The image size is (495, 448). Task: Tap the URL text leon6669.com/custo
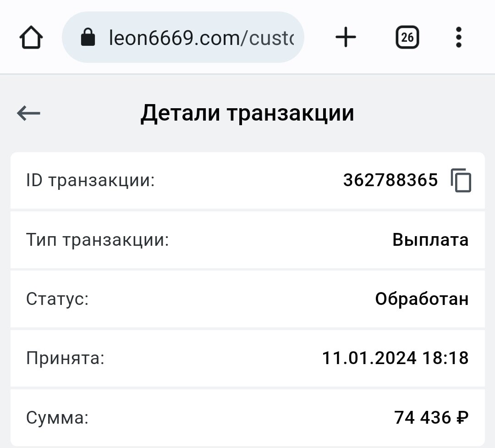click(x=201, y=38)
